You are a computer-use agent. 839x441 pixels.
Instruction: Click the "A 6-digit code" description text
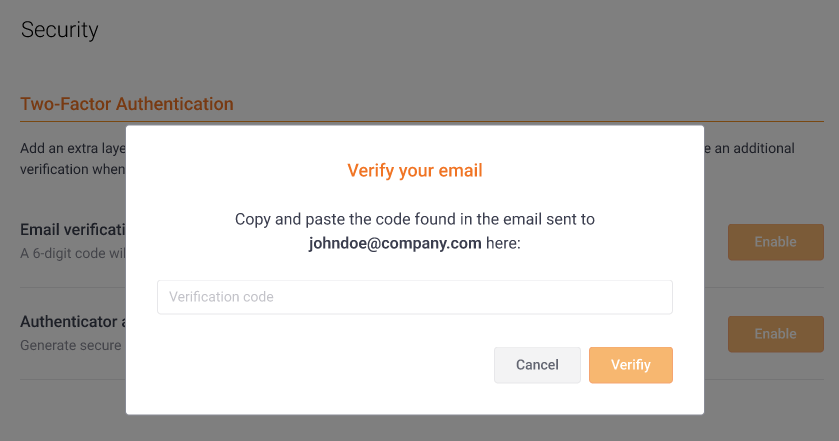tap(72, 252)
